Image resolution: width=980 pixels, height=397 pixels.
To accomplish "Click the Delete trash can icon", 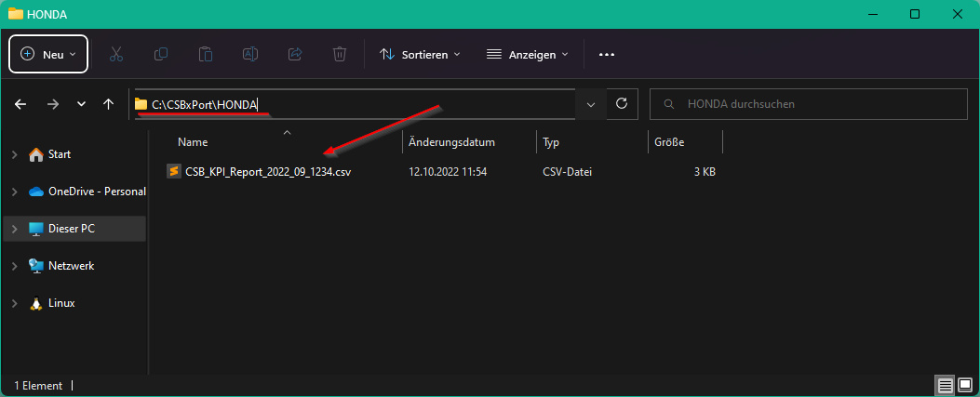I will click(340, 54).
